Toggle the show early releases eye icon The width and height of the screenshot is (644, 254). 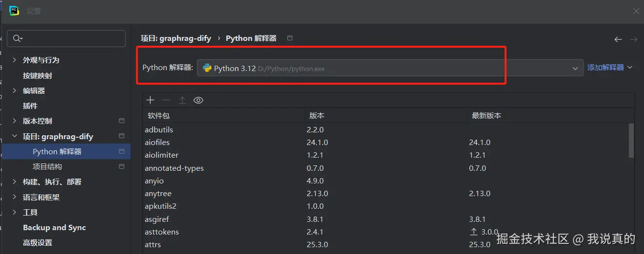pos(198,100)
